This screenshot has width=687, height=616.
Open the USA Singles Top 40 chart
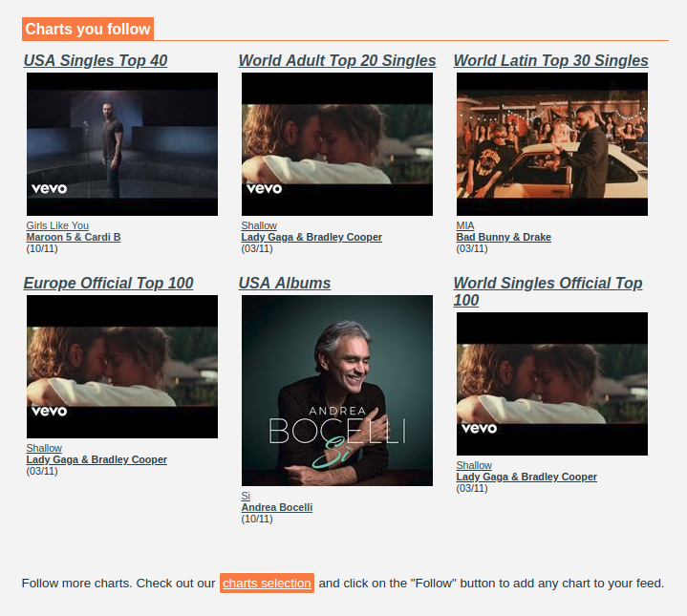pos(96,60)
